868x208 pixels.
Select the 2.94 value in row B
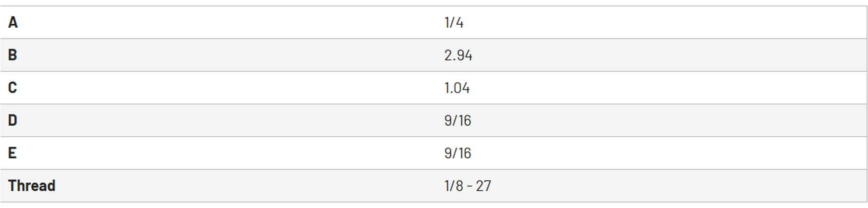[x=458, y=55]
